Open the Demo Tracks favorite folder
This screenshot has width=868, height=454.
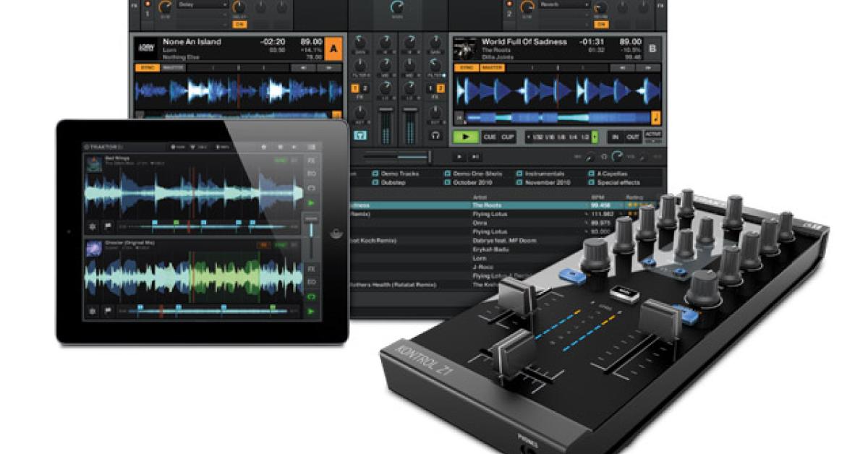pos(395,174)
